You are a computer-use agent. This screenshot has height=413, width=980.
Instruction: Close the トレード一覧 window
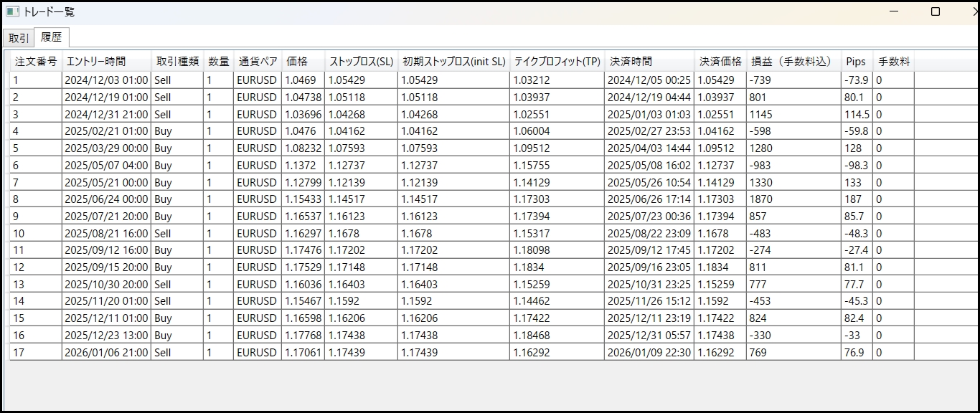pos(974,11)
